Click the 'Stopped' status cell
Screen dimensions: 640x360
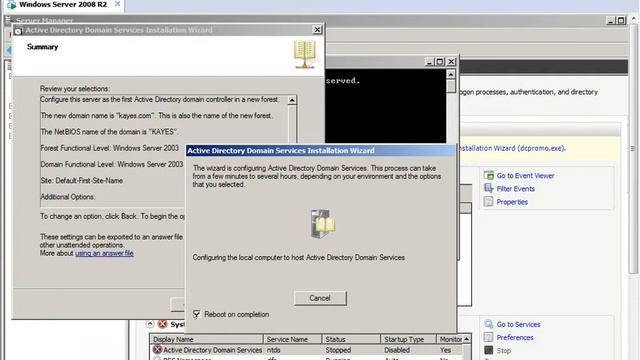(338, 350)
